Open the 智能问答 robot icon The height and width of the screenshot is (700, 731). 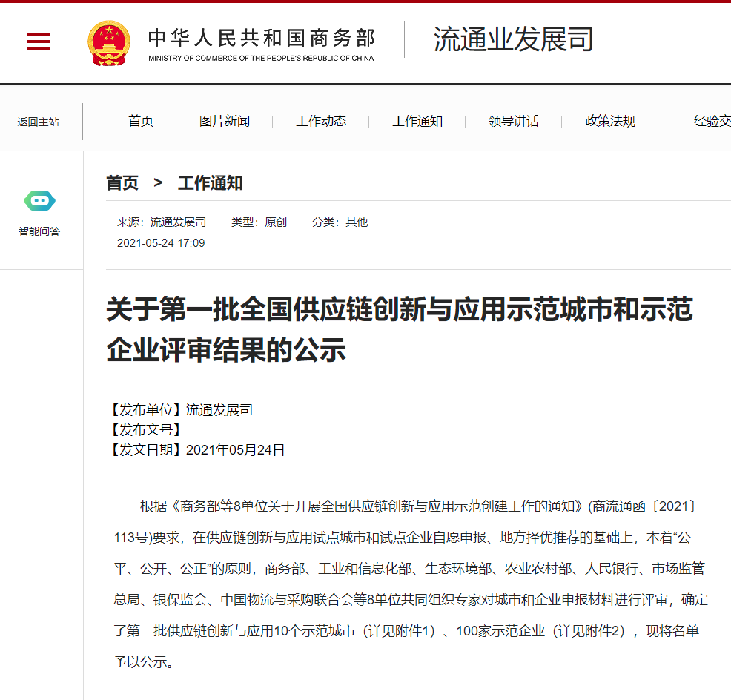point(39,200)
